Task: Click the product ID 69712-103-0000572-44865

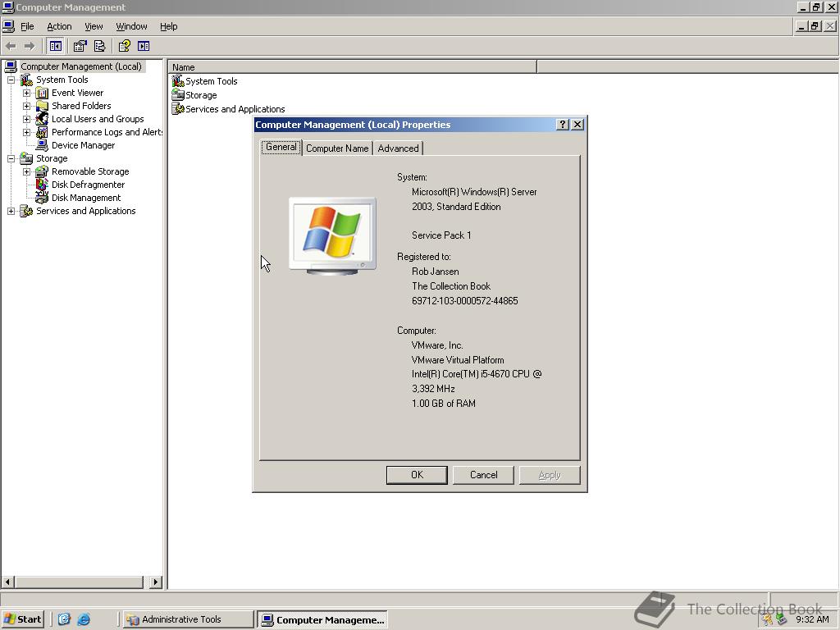Action: click(x=465, y=301)
